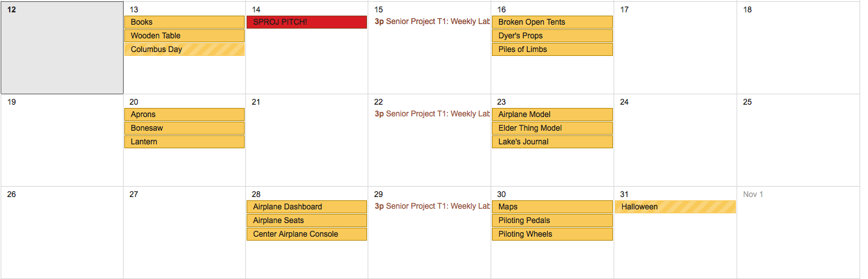Click the Lantern event
Screen dimensions: 868x279
[x=184, y=142]
